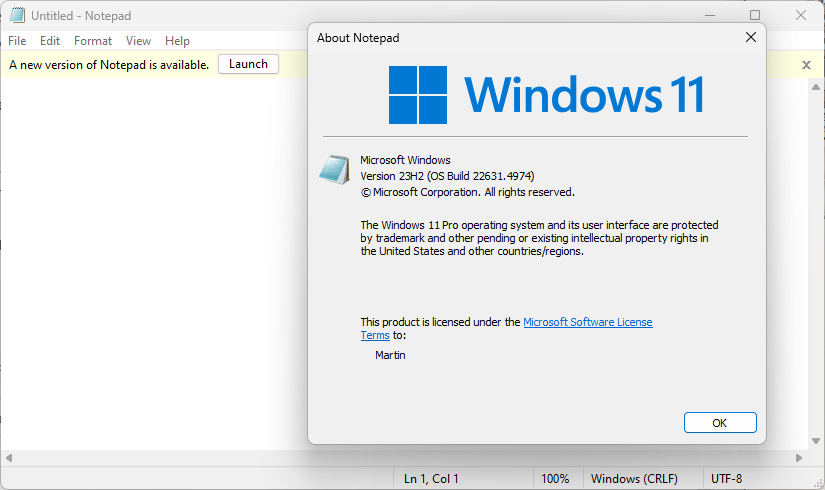825x490 pixels.
Task: Click the Terms link
Action: click(375, 335)
